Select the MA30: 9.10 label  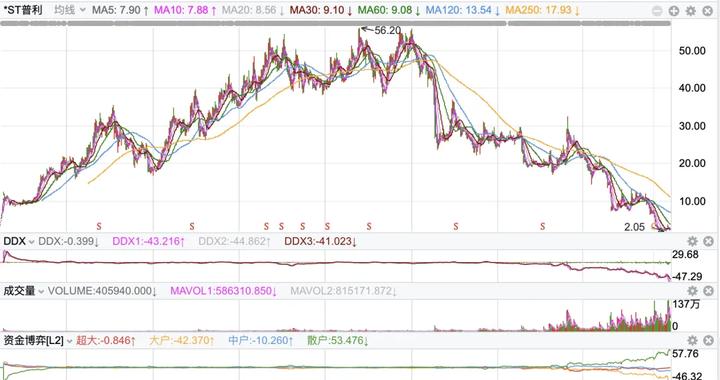pyautogui.click(x=321, y=10)
